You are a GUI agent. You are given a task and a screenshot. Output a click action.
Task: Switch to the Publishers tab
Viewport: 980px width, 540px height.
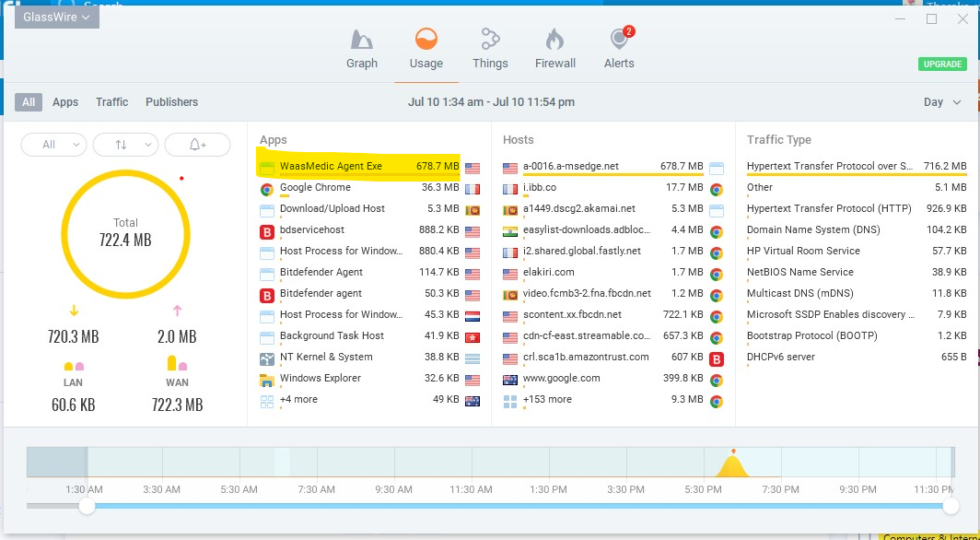[172, 102]
